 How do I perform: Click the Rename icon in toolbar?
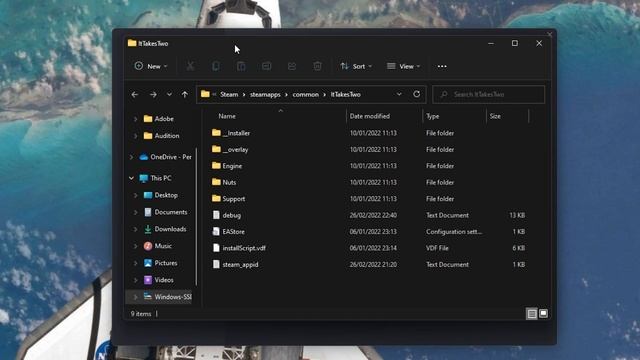tap(267, 66)
